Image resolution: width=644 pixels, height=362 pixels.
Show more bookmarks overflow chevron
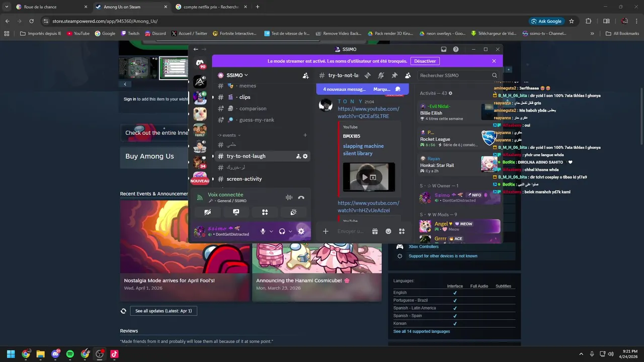click(592, 34)
